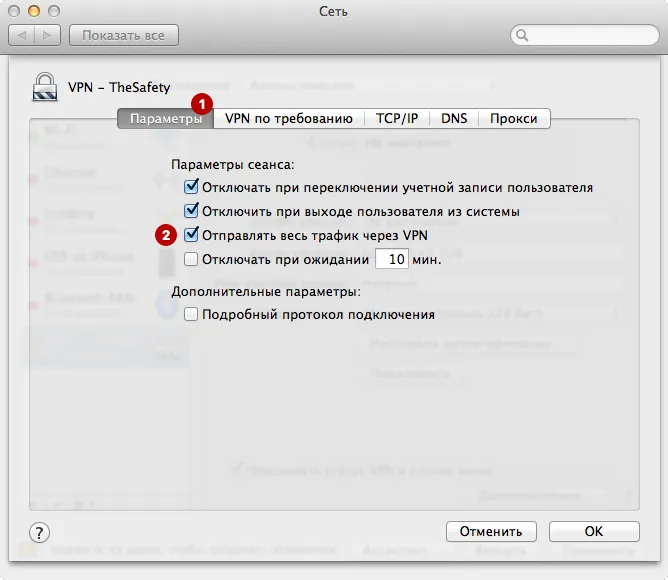Click the Параметры сеанса heading
This screenshot has height=580, width=668.
233,164
